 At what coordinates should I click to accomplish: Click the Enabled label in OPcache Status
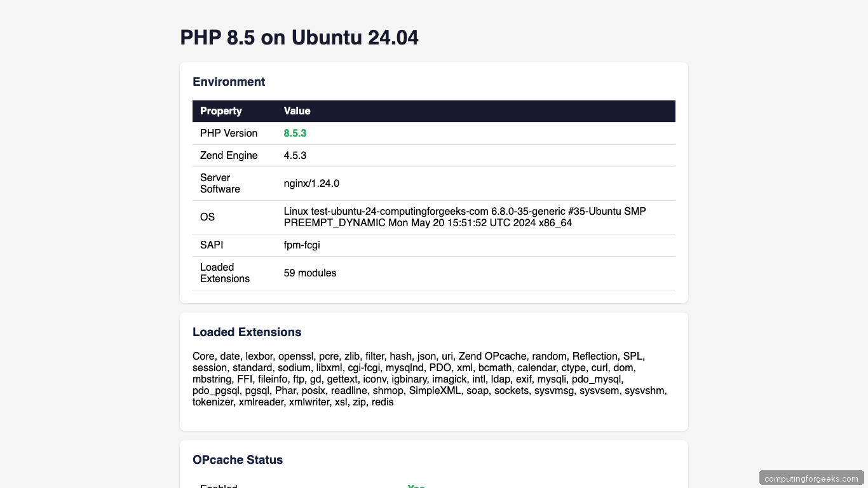point(219,485)
